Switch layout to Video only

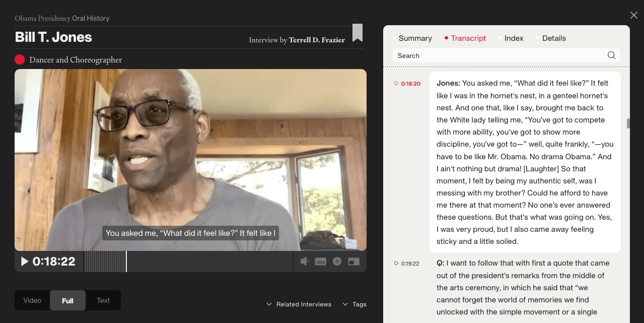pyautogui.click(x=32, y=300)
